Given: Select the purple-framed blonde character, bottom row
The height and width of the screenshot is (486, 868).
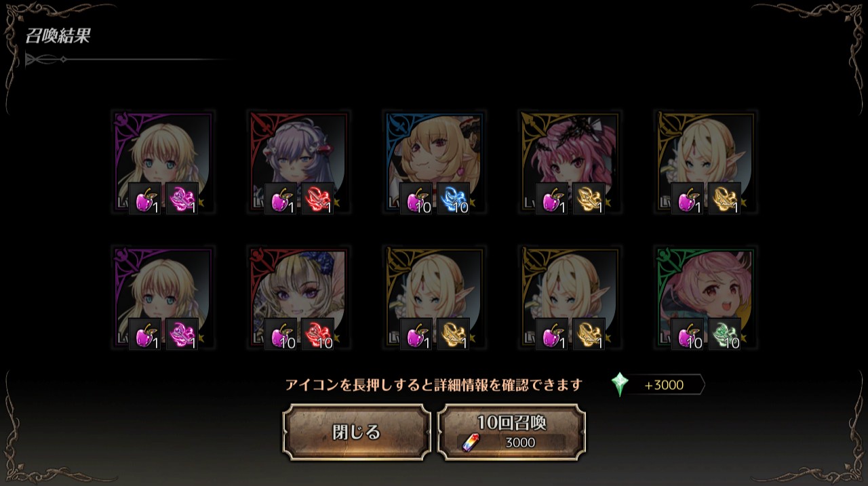Looking at the screenshot, I should 163,298.
